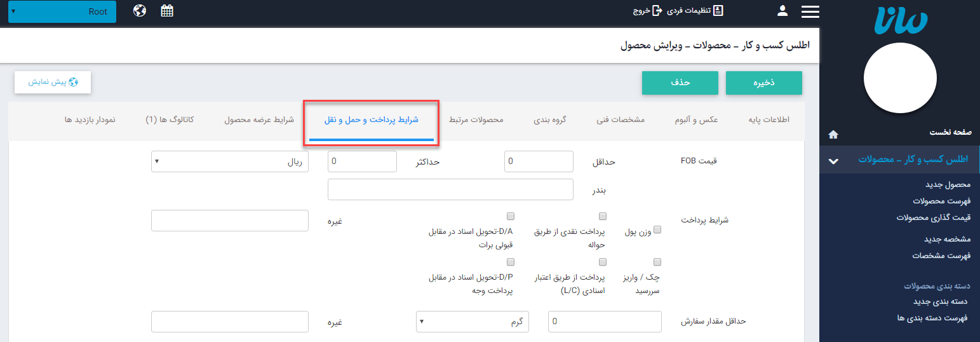This screenshot has width=980, height=342.
Task: Click the شرایط پرداخت label
Action: coord(705,220)
